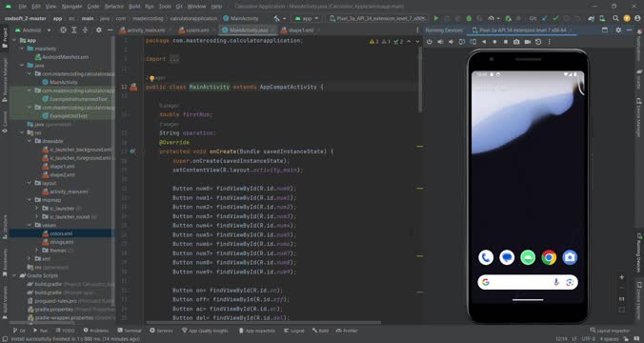This screenshot has width=644, height=343.
Task: Open Running Devices panel gear settings
Action: tap(618, 30)
